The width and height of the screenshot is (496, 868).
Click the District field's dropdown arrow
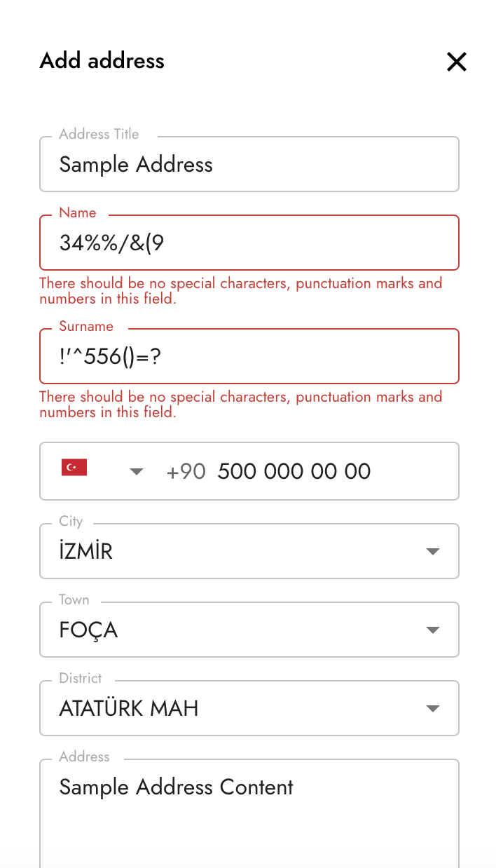click(433, 709)
